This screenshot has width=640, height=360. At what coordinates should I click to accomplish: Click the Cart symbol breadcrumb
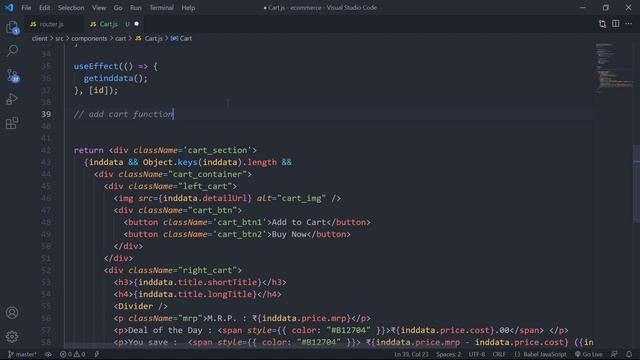181,38
